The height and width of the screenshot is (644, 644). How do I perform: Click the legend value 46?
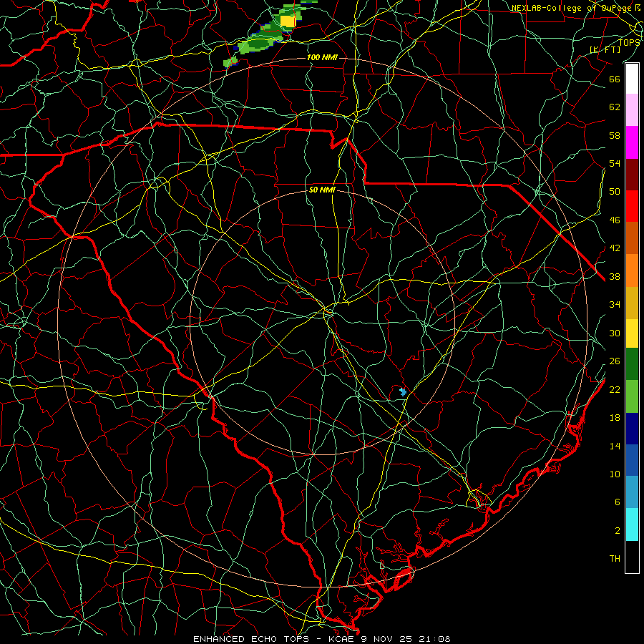[x=615, y=220]
